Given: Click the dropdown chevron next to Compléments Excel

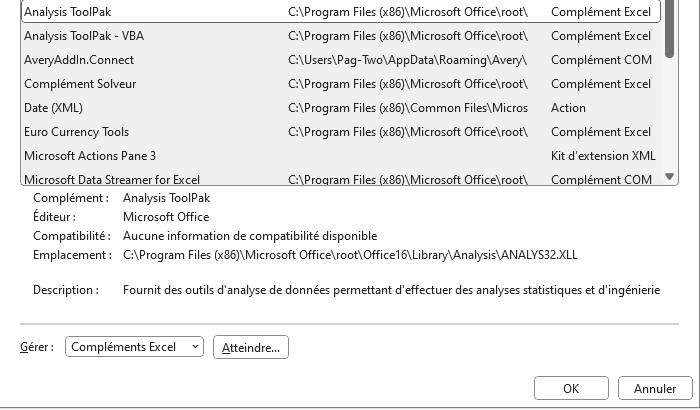Looking at the screenshot, I should [x=195, y=347].
